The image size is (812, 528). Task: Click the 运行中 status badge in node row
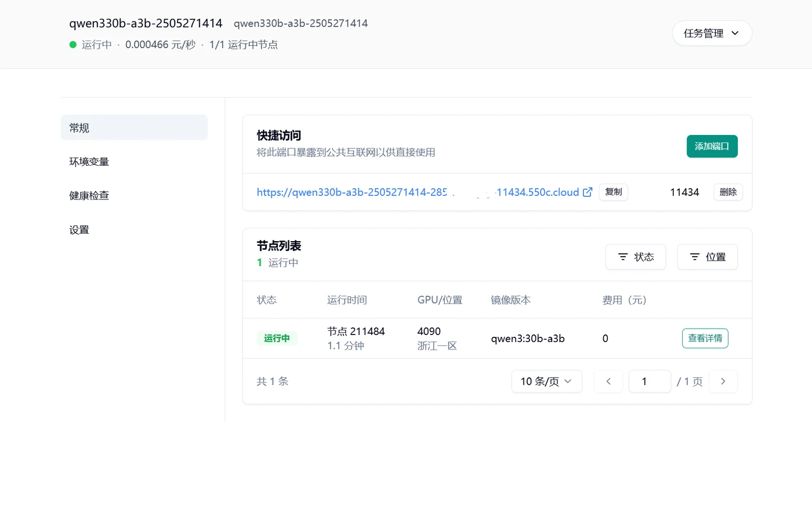pyautogui.click(x=277, y=338)
